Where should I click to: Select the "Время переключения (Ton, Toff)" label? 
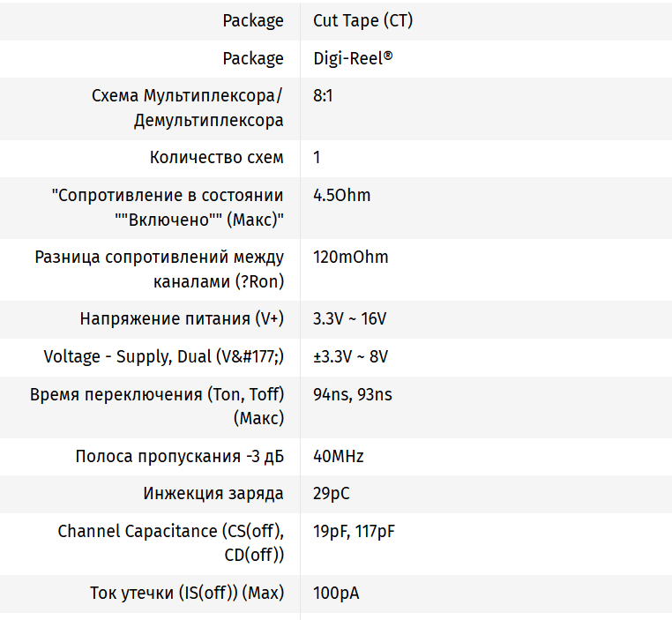point(157,406)
